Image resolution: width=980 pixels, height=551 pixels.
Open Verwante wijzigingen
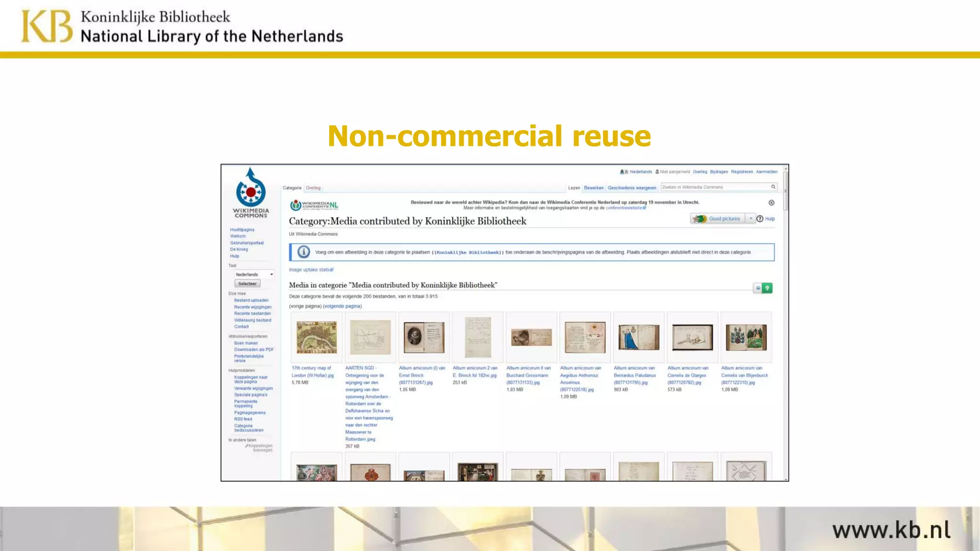point(254,388)
